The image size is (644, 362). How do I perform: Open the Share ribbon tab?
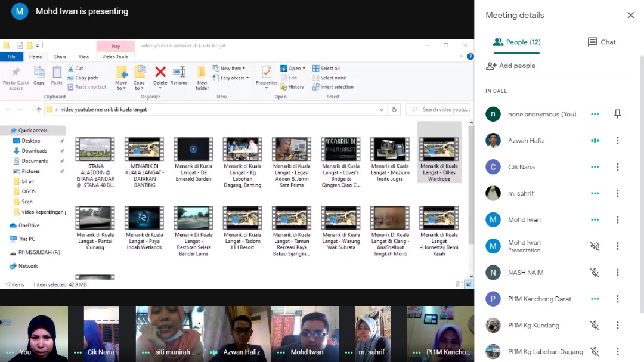[60, 57]
